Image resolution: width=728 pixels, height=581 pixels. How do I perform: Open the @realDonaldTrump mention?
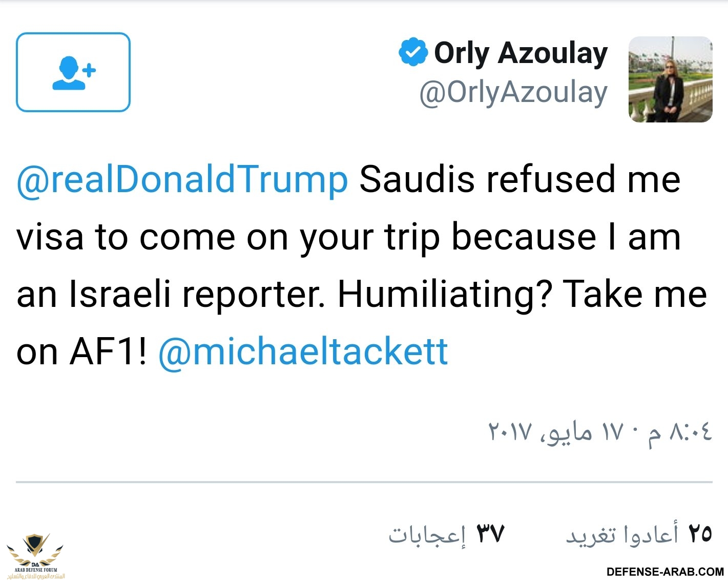click(x=182, y=180)
